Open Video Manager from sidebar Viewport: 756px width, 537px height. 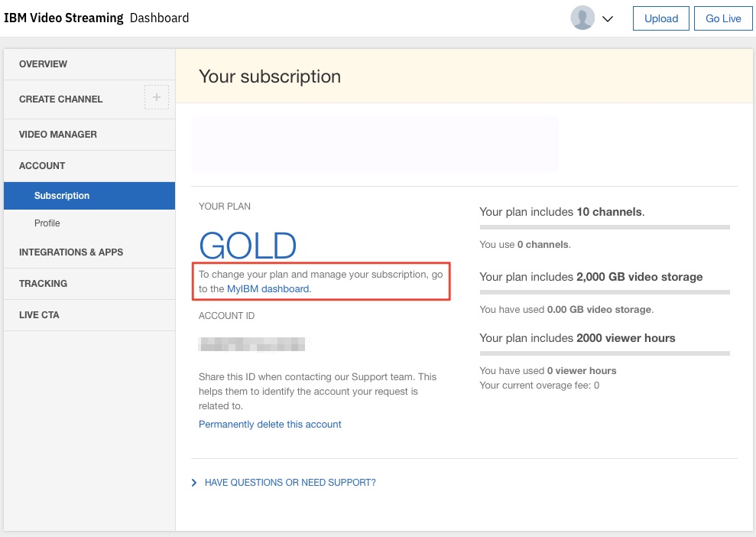coord(89,135)
